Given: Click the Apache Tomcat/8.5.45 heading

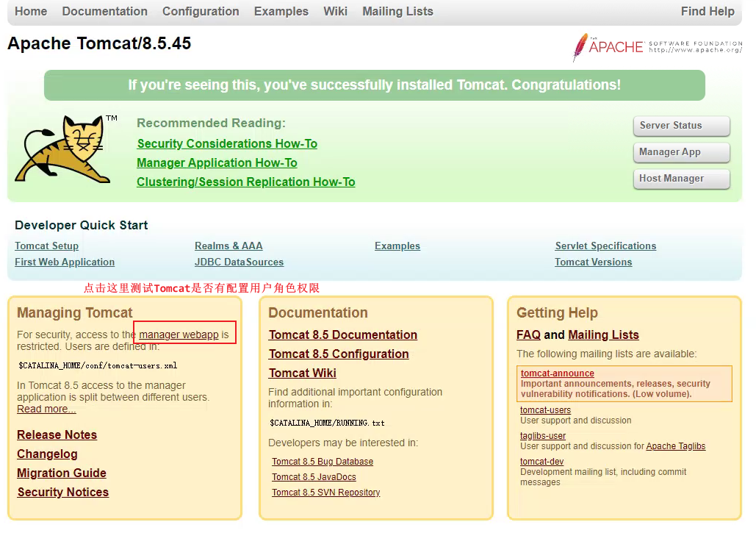Looking at the screenshot, I should click(99, 43).
